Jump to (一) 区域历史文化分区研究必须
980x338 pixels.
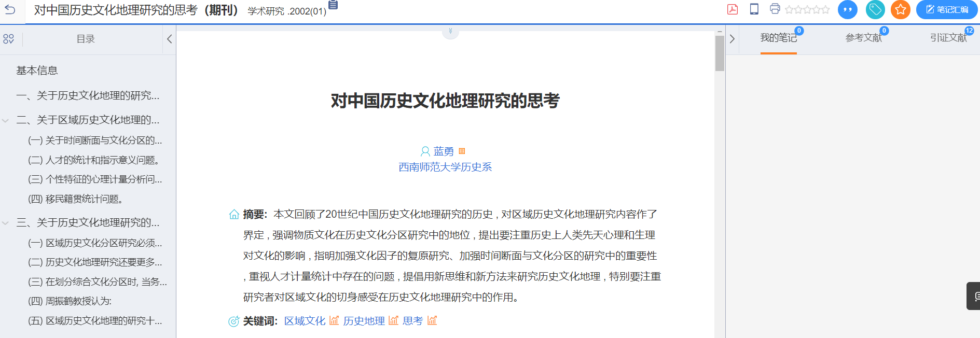click(x=95, y=243)
